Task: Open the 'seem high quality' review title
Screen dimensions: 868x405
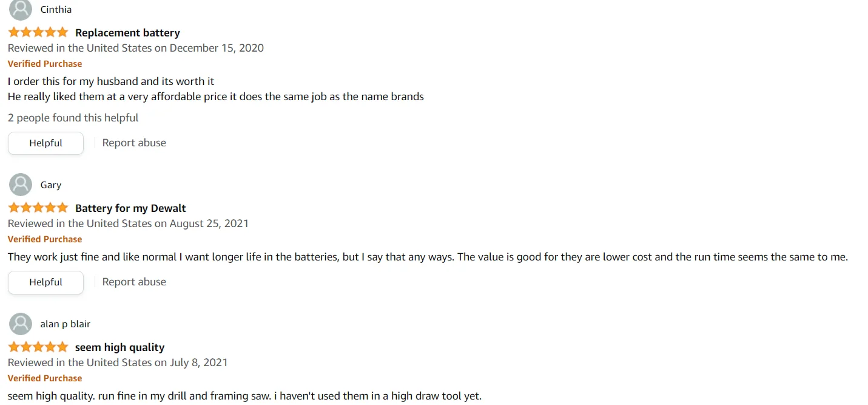Action: coord(119,347)
